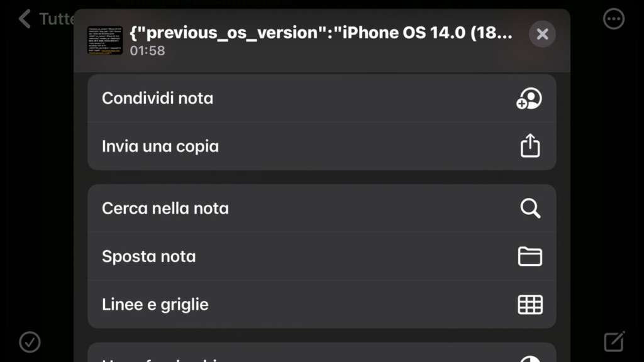
Task: Tap the compose new note icon
Action: (614, 341)
